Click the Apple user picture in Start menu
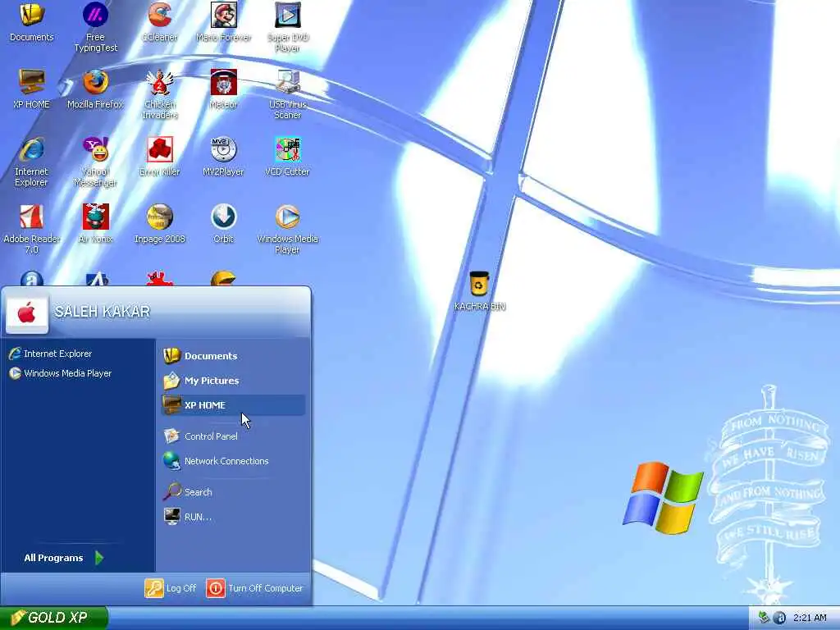This screenshot has height=630, width=840. [27, 313]
